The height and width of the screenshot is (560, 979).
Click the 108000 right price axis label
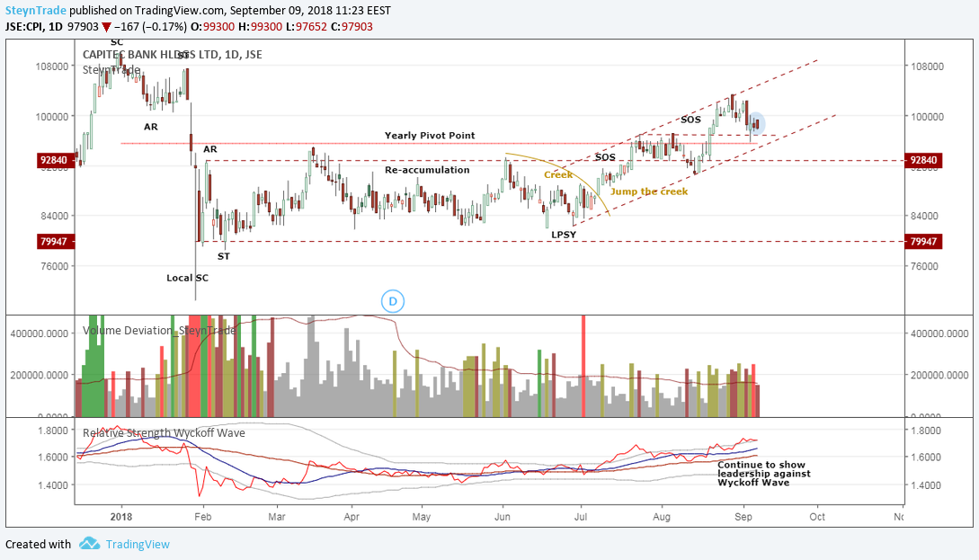(927, 67)
